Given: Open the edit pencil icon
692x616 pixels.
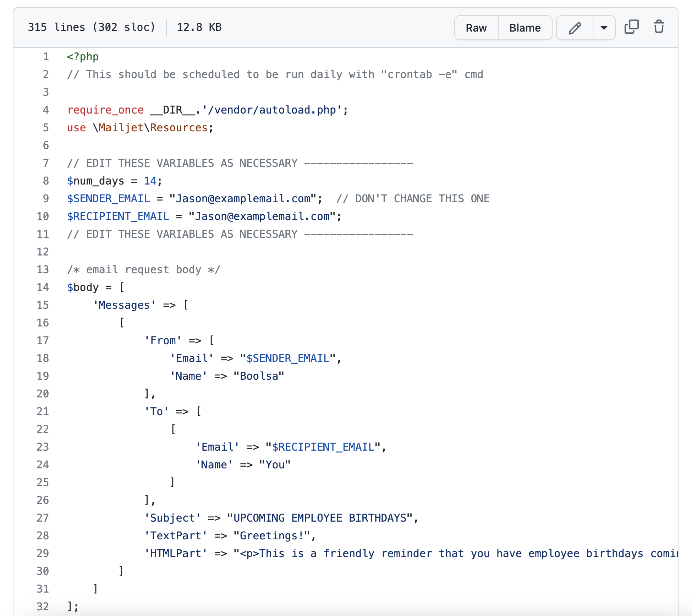Looking at the screenshot, I should tap(575, 28).
